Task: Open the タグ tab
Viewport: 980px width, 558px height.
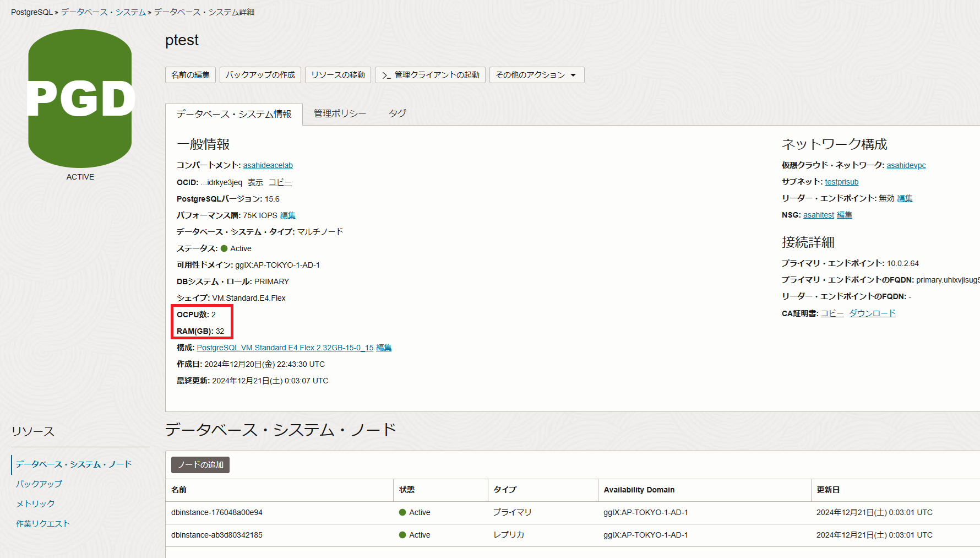Action: coord(398,113)
